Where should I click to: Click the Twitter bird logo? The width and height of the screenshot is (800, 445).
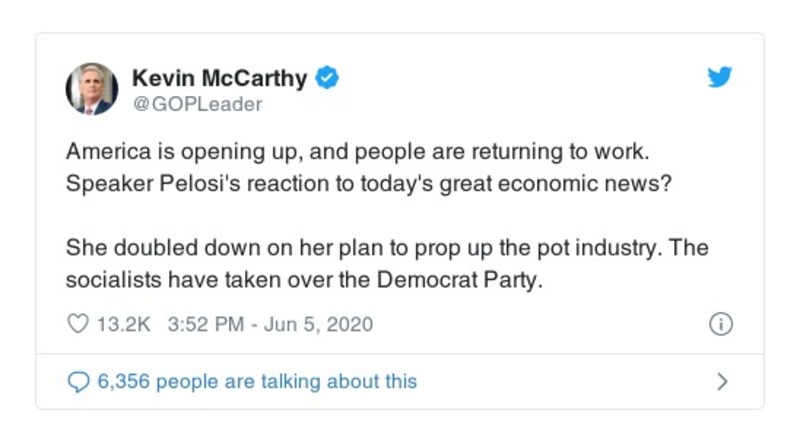click(720, 77)
